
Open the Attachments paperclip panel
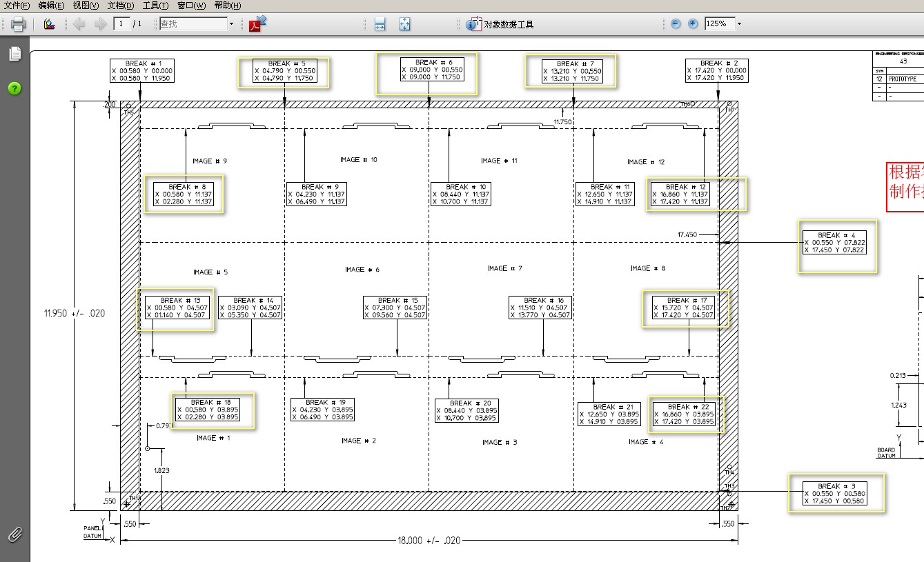pyautogui.click(x=14, y=534)
